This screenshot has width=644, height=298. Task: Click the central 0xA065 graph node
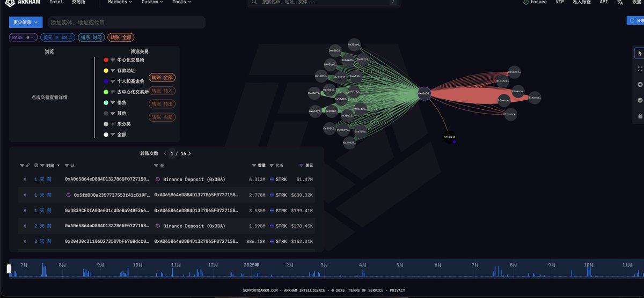pos(424,93)
